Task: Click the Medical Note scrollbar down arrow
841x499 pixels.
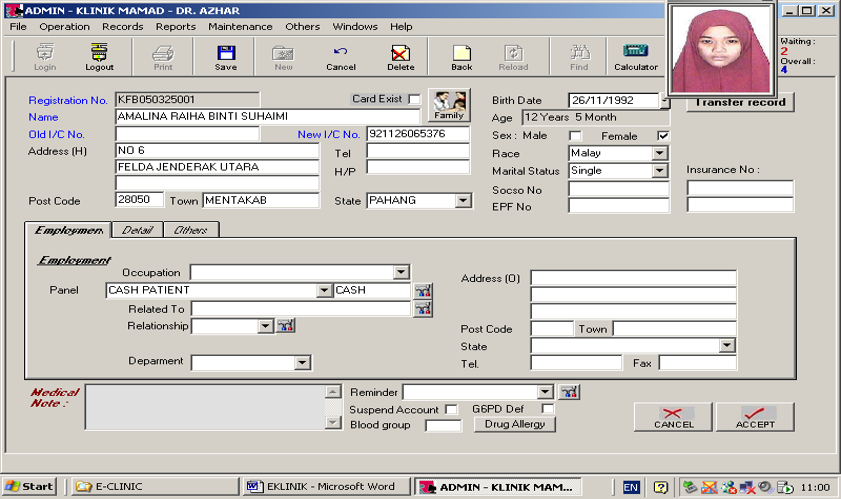Action: 334,424
